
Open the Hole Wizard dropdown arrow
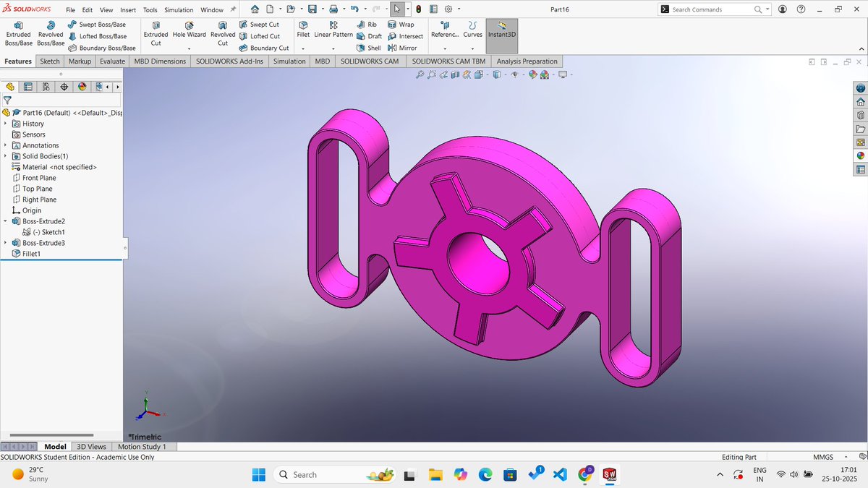[x=189, y=48]
